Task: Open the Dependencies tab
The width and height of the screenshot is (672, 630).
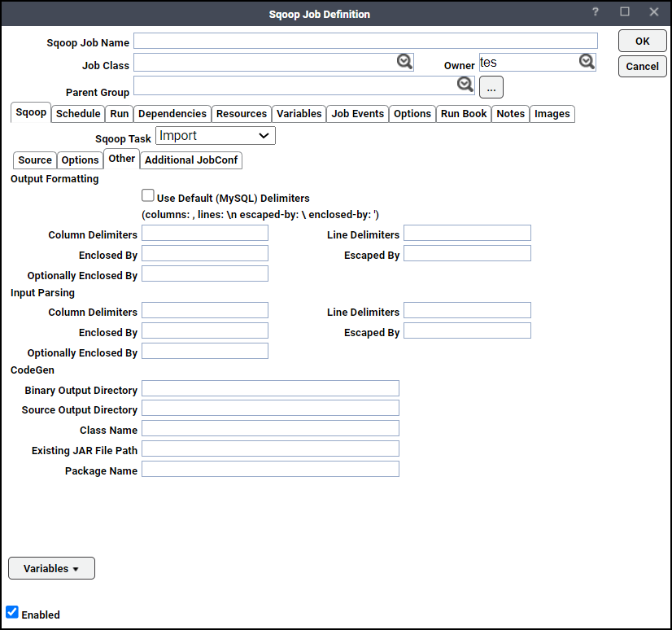Action: 172,114
